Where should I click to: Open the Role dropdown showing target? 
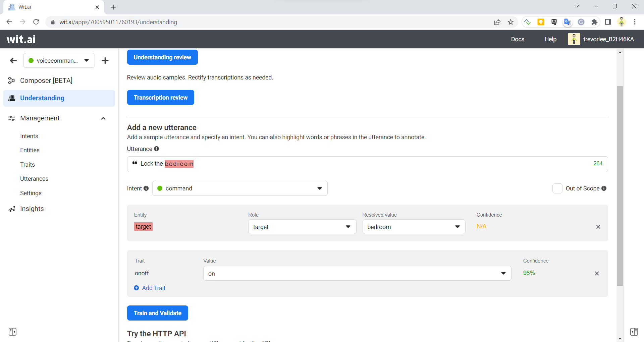pyautogui.click(x=302, y=227)
